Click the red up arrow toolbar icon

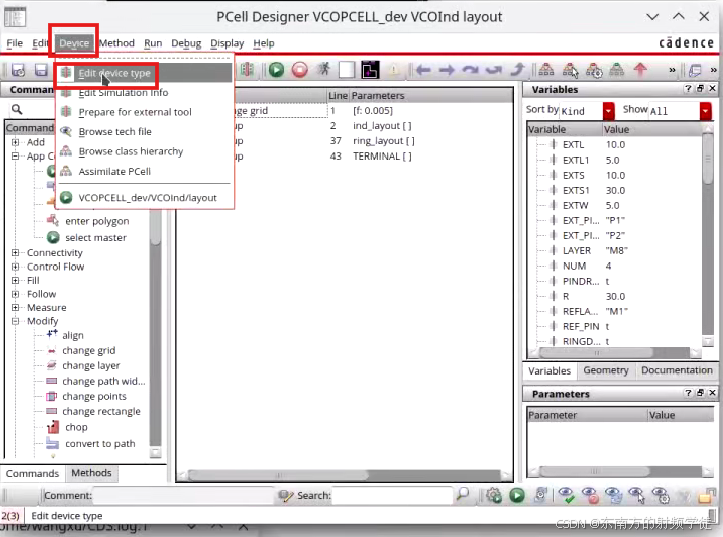click(640, 70)
